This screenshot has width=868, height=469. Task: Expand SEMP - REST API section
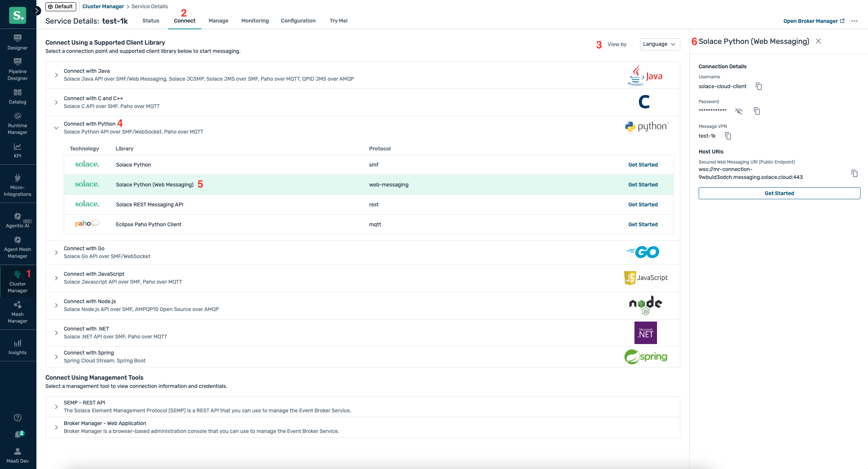[x=56, y=407]
